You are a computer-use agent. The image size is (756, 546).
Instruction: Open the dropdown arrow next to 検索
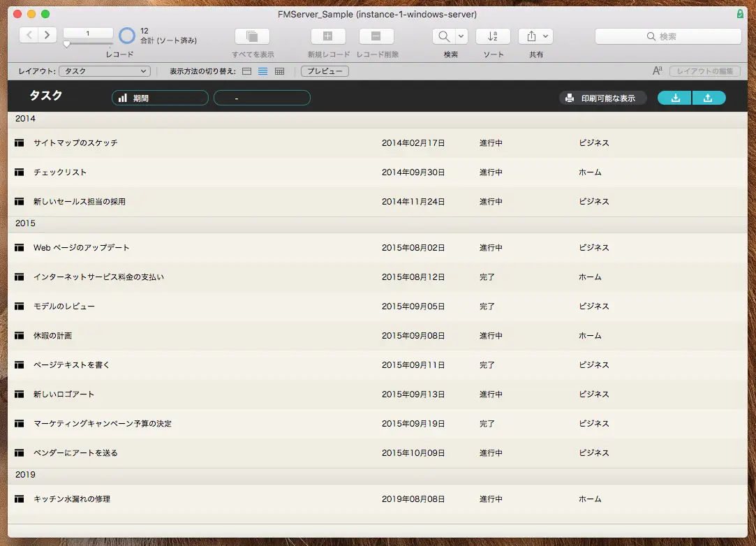coord(460,35)
